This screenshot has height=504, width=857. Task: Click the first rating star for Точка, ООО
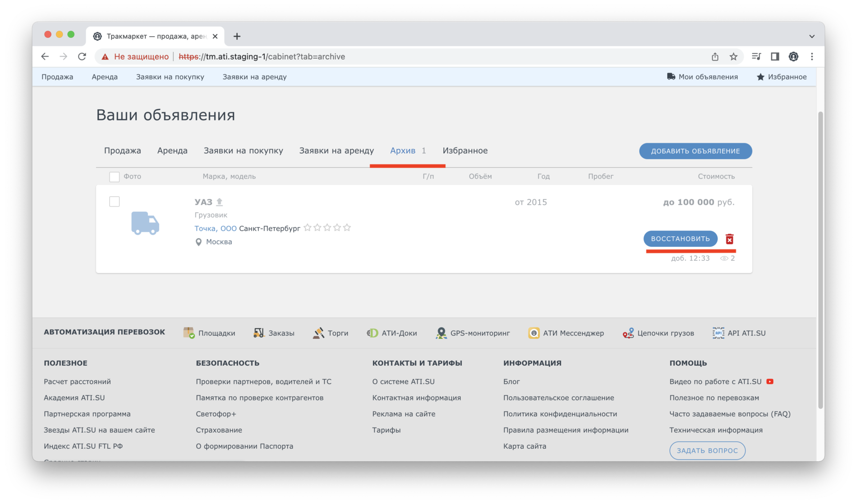point(308,228)
